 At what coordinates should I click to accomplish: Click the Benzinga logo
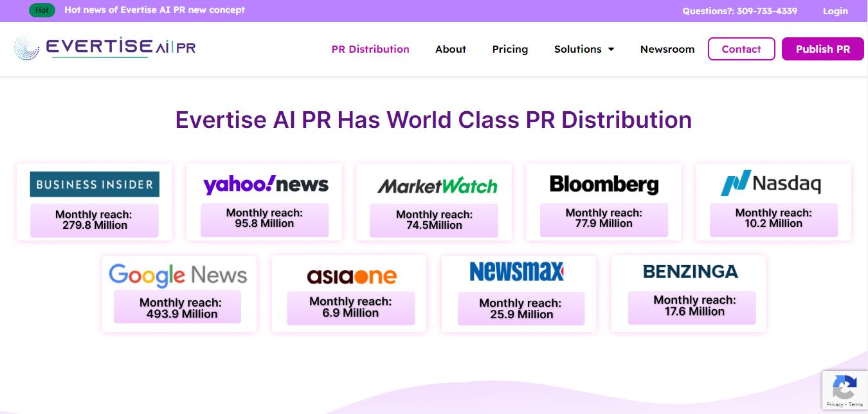coord(691,271)
